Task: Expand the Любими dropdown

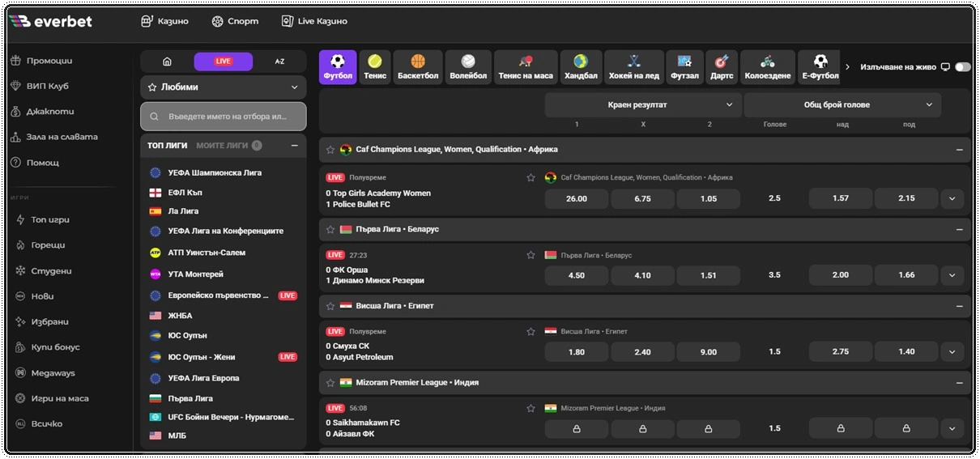Action: tap(224, 87)
